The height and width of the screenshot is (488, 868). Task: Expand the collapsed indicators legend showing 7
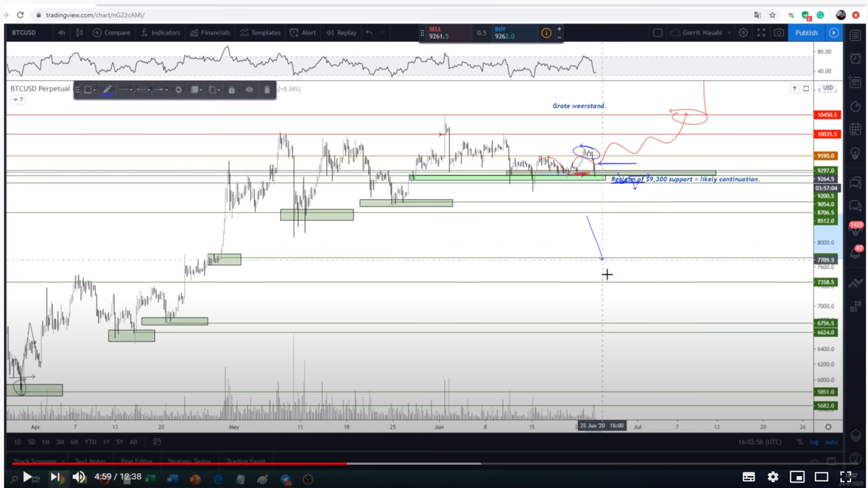pos(18,99)
